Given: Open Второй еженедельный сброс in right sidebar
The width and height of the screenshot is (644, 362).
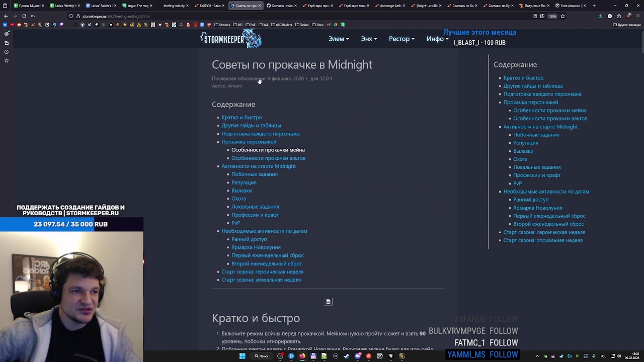Looking at the screenshot, I should (x=548, y=224).
